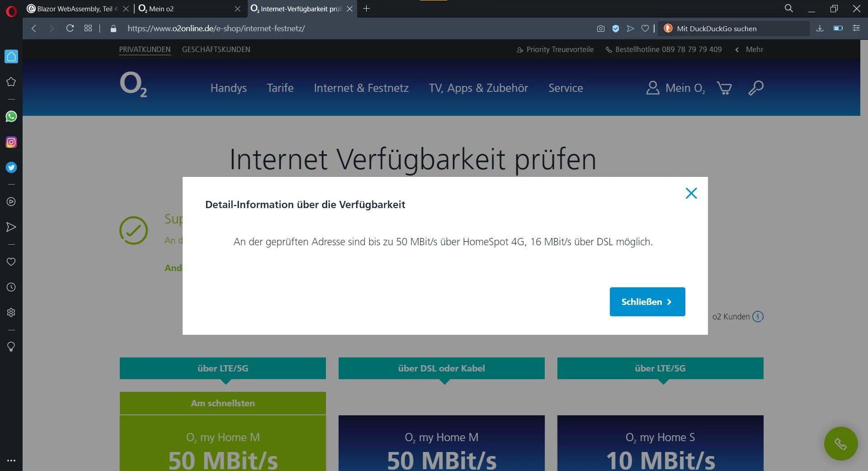The image size is (868, 471).
Task: Select über DSL oder Kabel header
Action: point(442,368)
